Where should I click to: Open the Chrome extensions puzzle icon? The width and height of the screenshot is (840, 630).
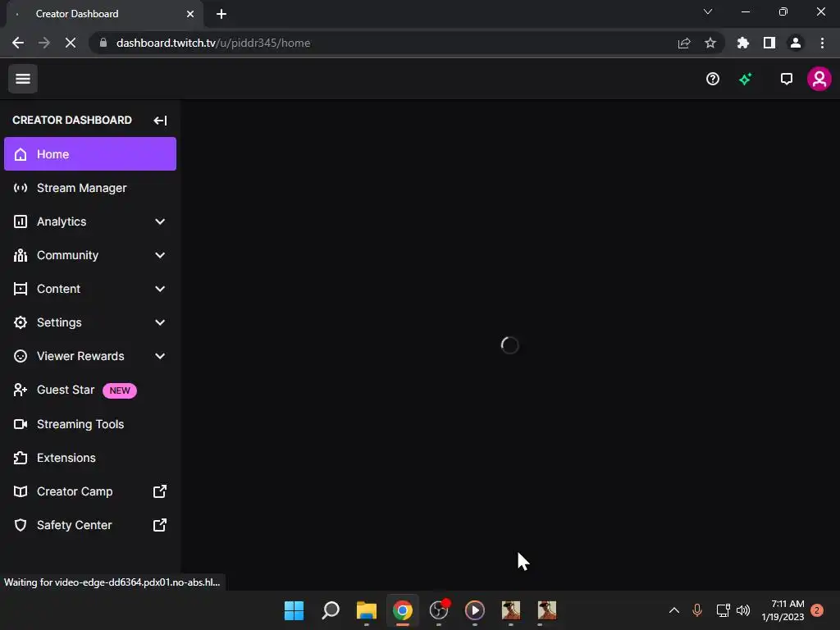[x=743, y=43]
